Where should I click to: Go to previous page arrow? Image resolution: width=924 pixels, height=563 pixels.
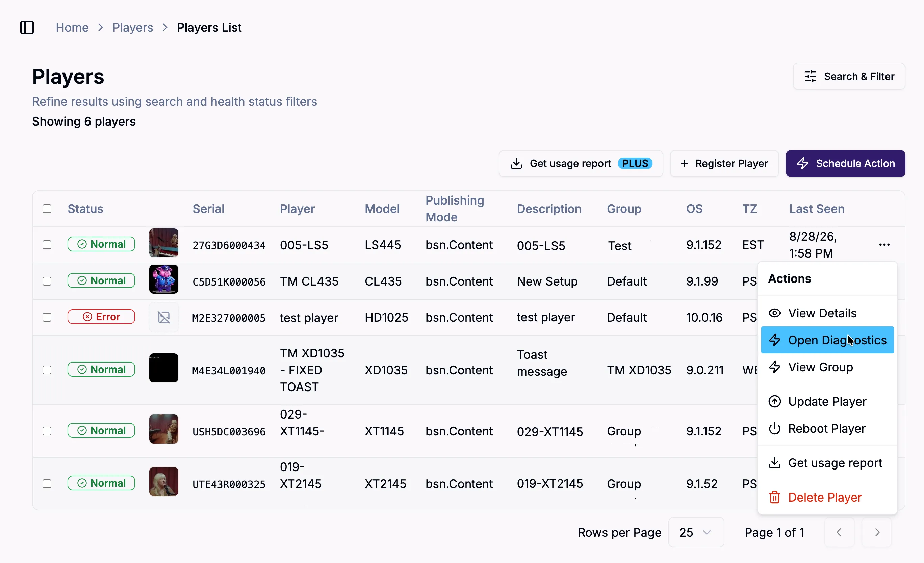(x=839, y=532)
